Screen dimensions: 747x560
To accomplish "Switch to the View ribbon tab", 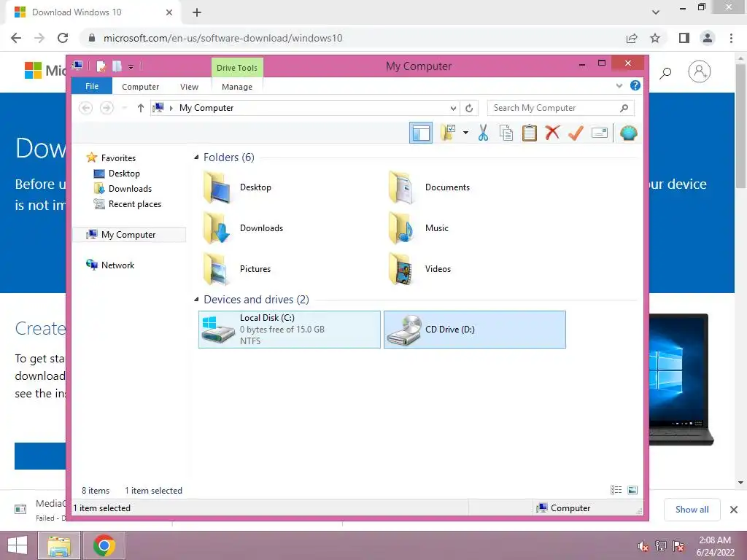I will pos(189,87).
